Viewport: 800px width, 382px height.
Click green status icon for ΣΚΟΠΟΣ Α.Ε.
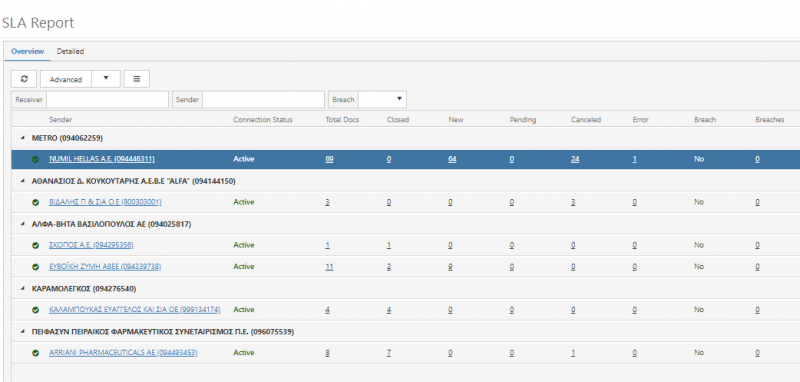[36, 245]
